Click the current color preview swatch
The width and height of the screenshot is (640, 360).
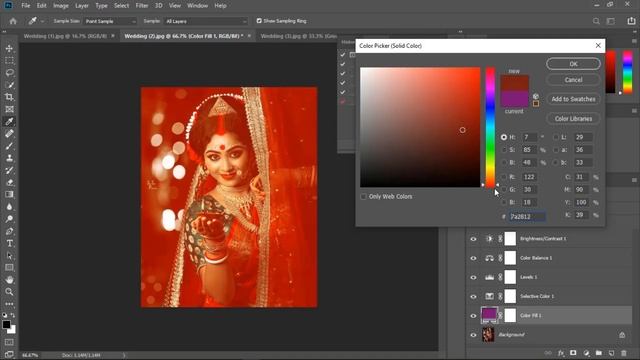coord(515,99)
